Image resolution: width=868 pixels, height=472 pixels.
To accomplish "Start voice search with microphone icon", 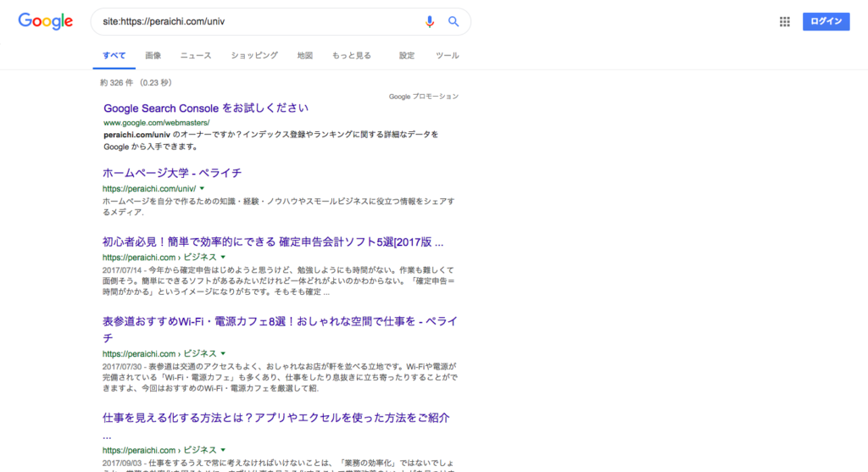I will [430, 22].
